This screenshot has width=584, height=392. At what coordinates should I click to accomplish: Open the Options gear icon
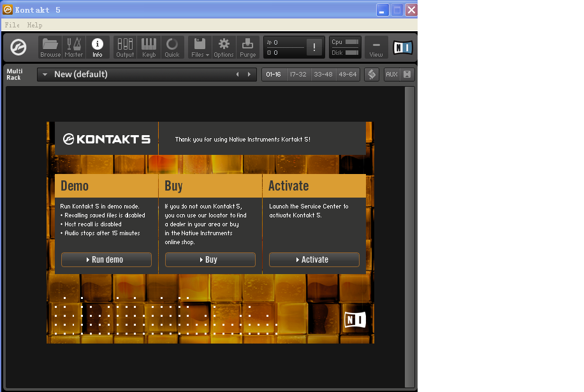coord(224,47)
